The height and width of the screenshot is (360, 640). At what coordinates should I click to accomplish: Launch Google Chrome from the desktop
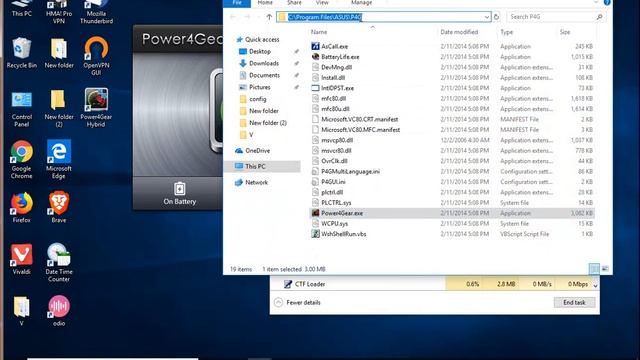(21, 159)
